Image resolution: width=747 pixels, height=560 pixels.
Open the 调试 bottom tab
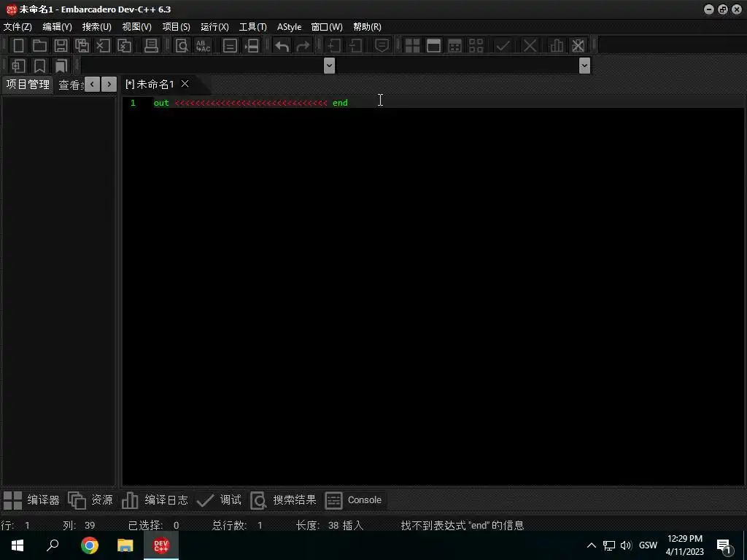[219, 500]
